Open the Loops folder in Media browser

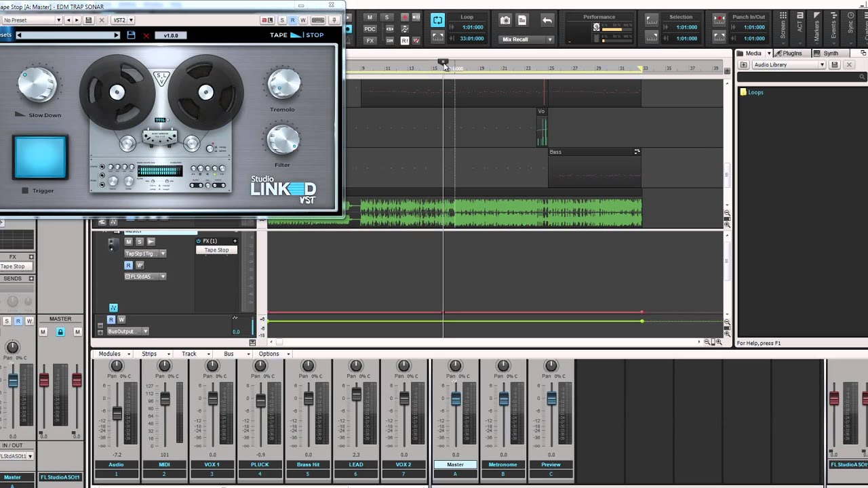755,92
